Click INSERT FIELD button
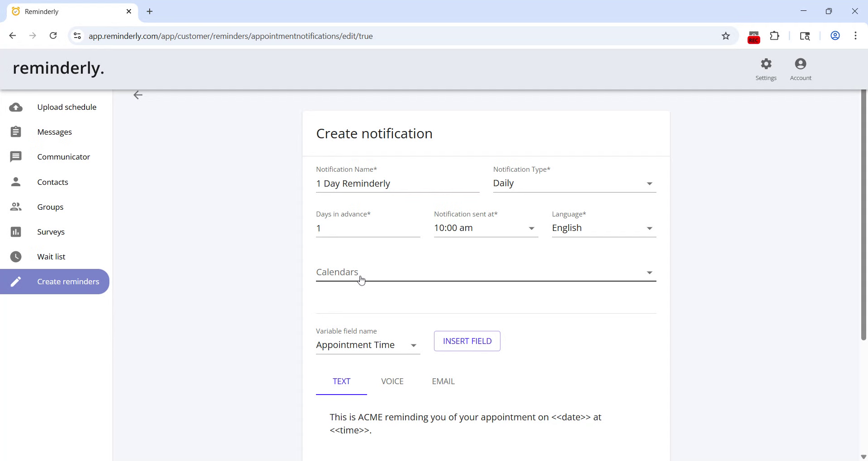The image size is (868, 461). 467,341
